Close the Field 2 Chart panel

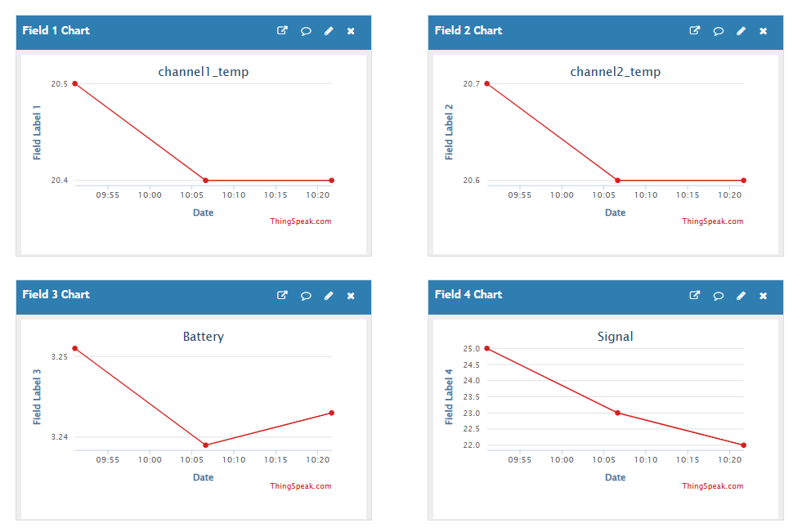(x=763, y=31)
